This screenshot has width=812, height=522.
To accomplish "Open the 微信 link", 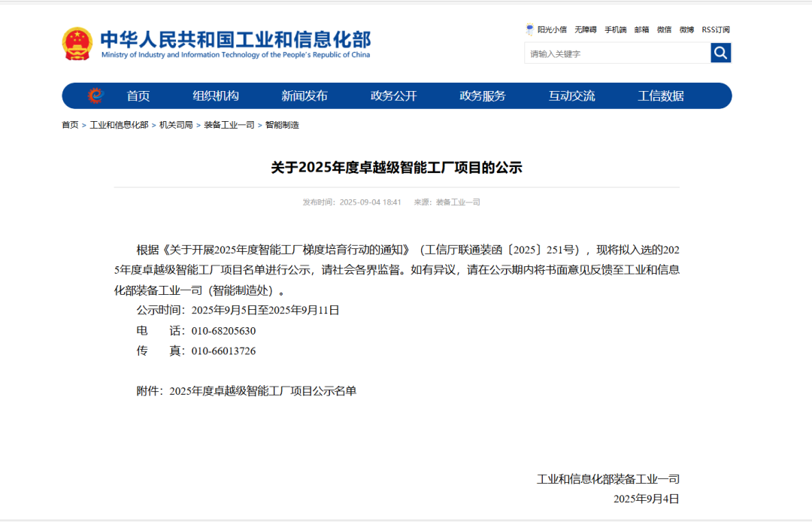I will [x=664, y=30].
